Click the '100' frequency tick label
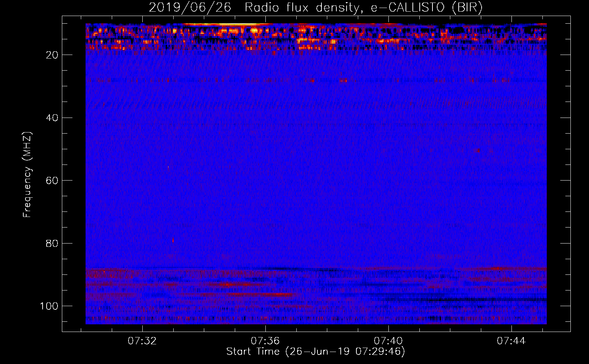 point(49,306)
